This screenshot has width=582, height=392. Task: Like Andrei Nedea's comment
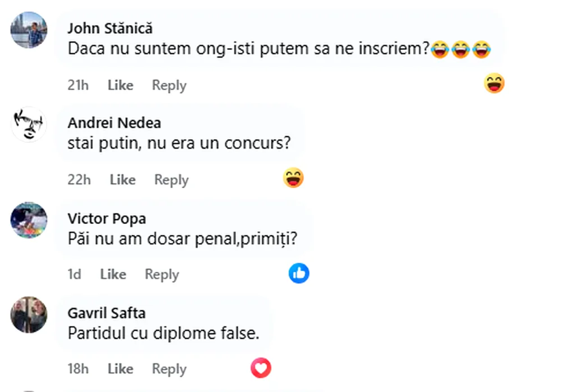(x=123, y=180)
